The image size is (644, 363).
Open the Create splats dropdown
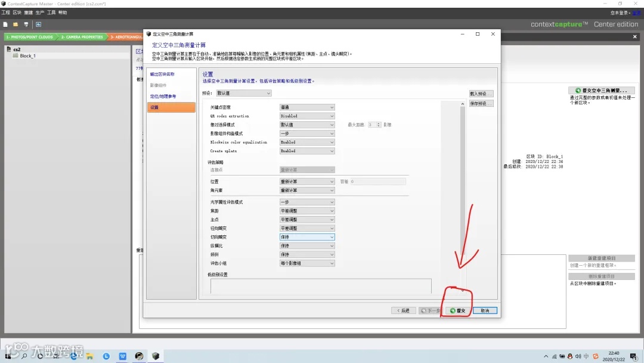[x=307, y=151]
